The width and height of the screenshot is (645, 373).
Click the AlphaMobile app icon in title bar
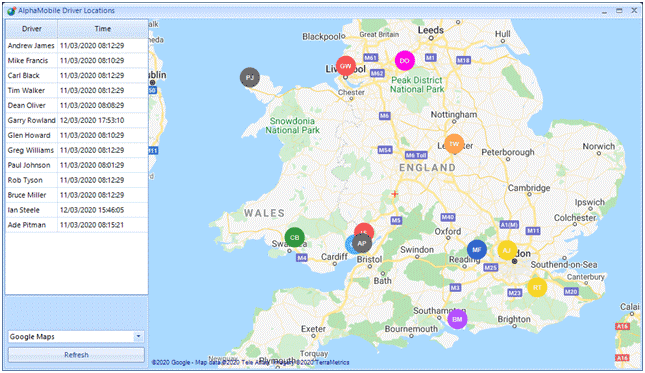12,11
